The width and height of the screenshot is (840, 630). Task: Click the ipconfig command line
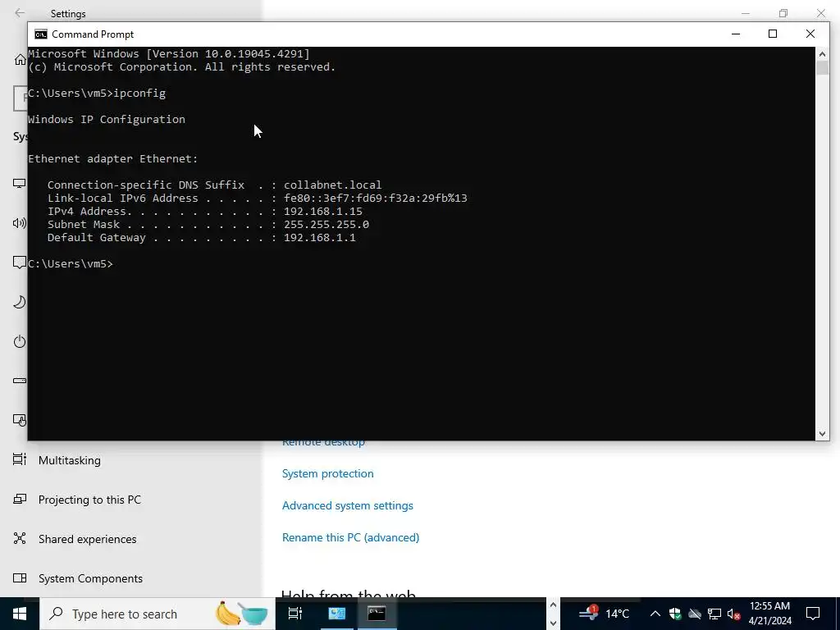pyautogui.click(x=97, y=94)
